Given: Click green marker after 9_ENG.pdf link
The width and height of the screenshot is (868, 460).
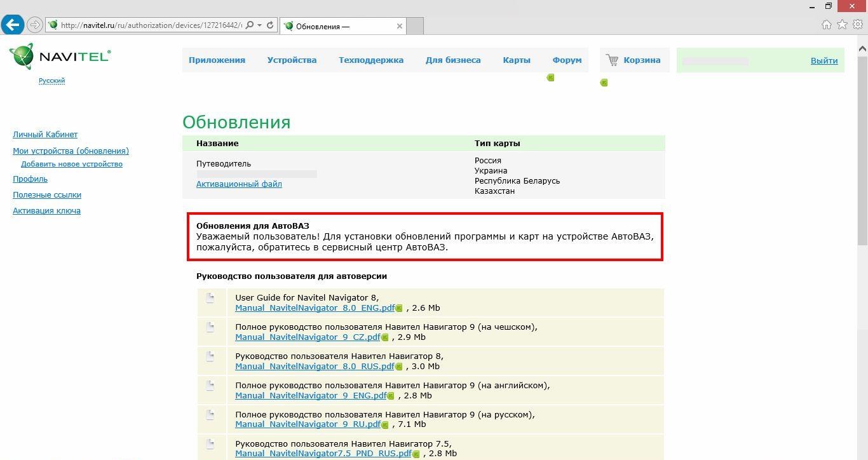Looking at the screenshot, I should [391, 396].
